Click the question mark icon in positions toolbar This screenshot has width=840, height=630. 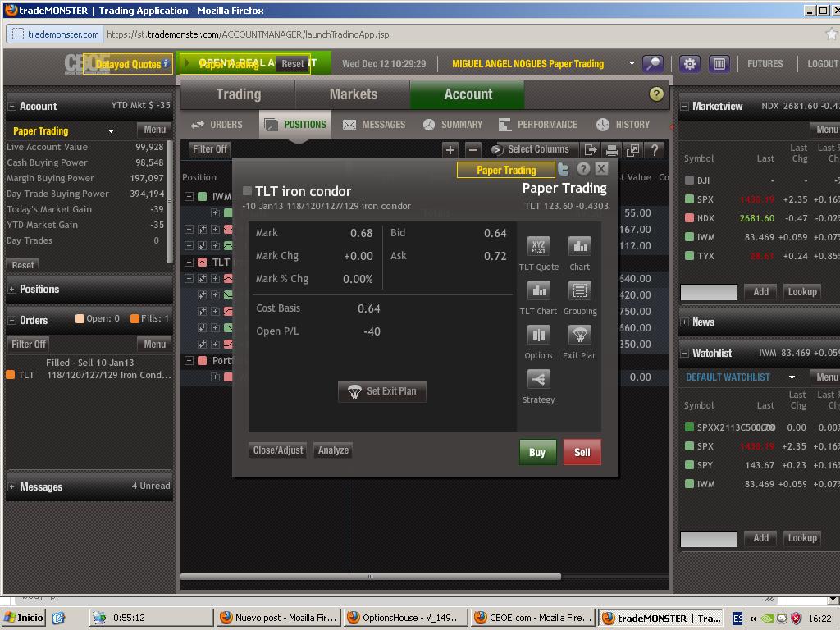pos(654,150)
